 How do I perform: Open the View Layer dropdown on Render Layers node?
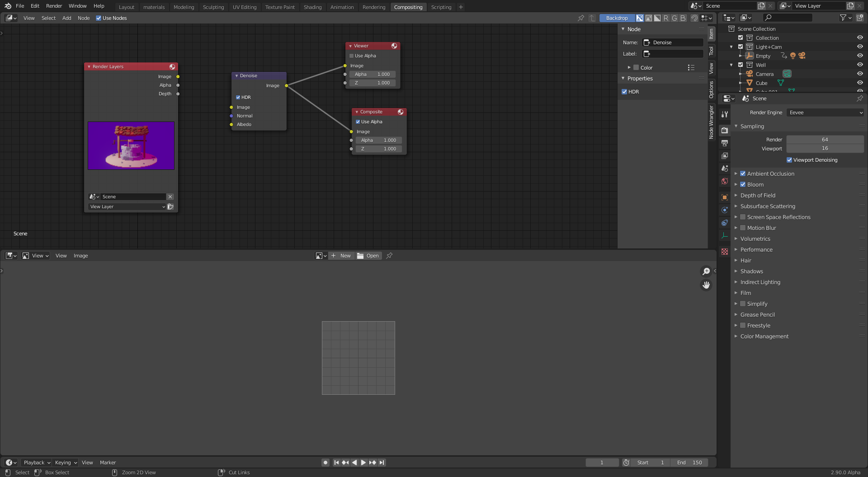click(x=127, y=207)
